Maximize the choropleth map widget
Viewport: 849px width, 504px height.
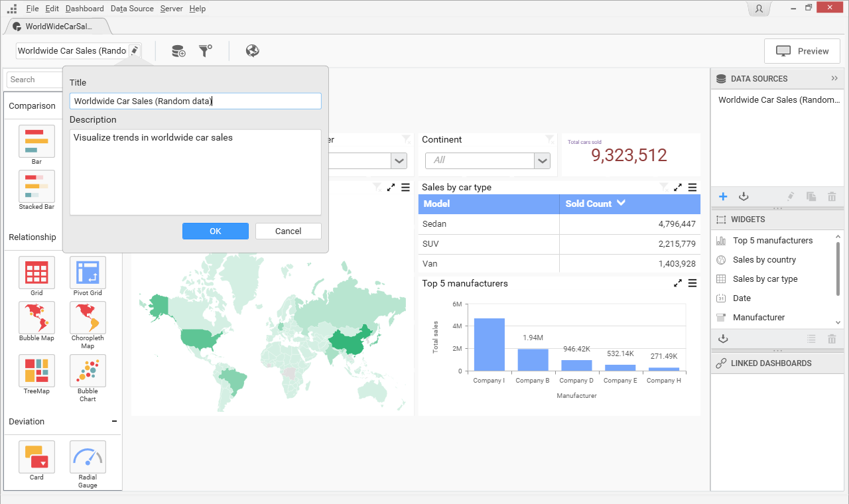pos(391,188)
